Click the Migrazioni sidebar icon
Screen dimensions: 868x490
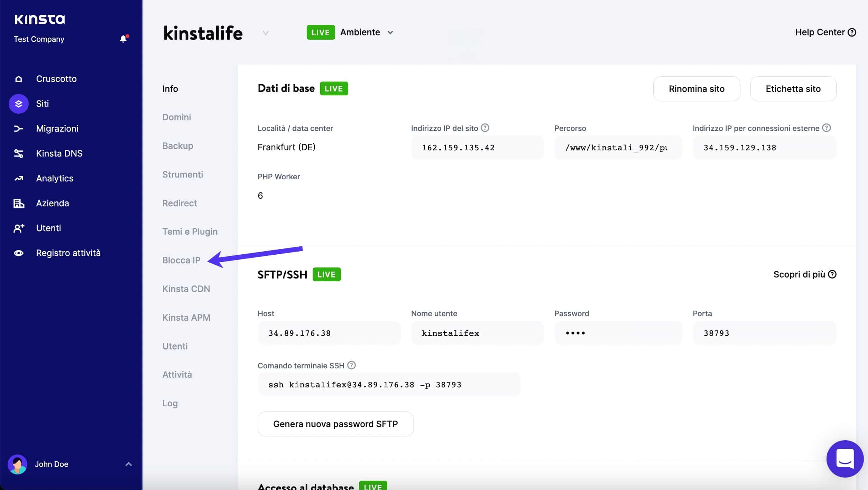[x=18, y=129]
